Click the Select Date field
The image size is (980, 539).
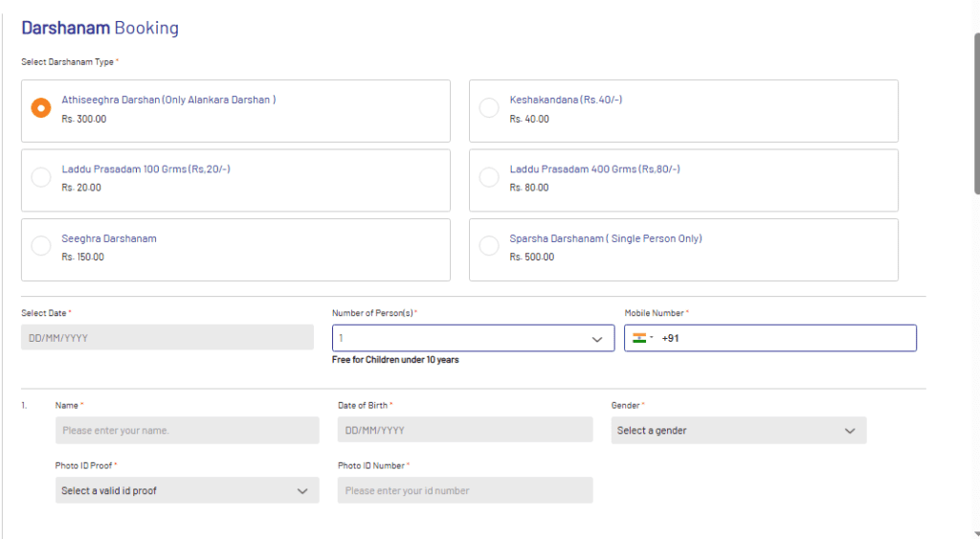click(x=167, y=337)
